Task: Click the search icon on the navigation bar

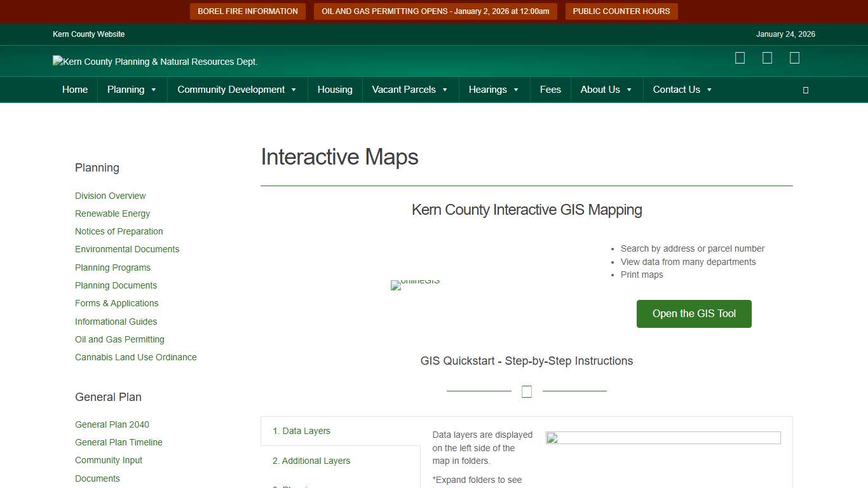Action: pyautogui.click(x=805, y=90)
